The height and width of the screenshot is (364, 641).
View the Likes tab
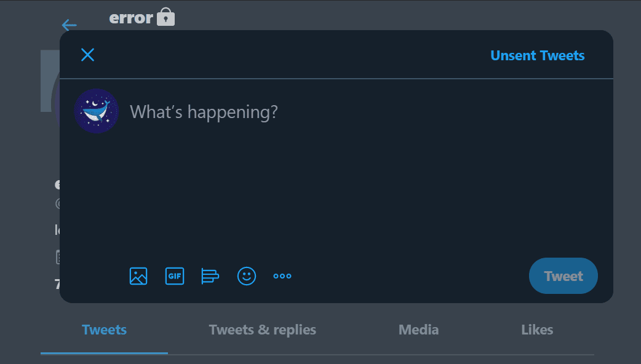coord(537,330)
